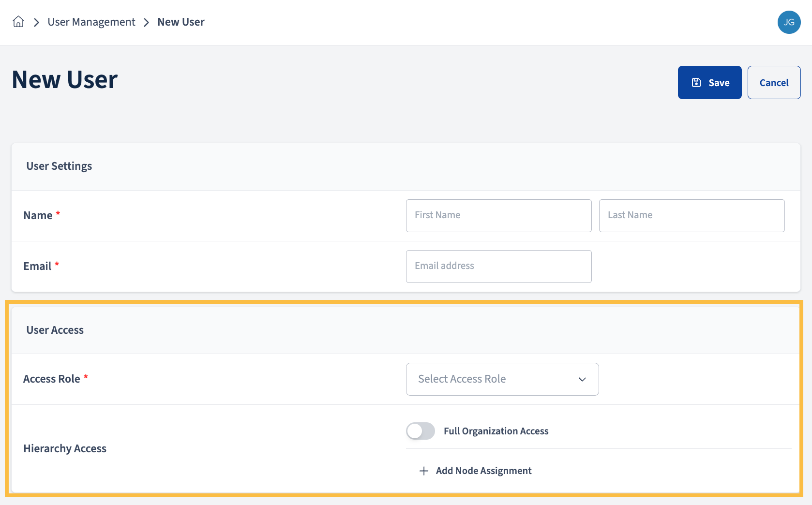This screenshot has height=505, width=812.
Task: Save the new user
Action: [x=709, y=83]
